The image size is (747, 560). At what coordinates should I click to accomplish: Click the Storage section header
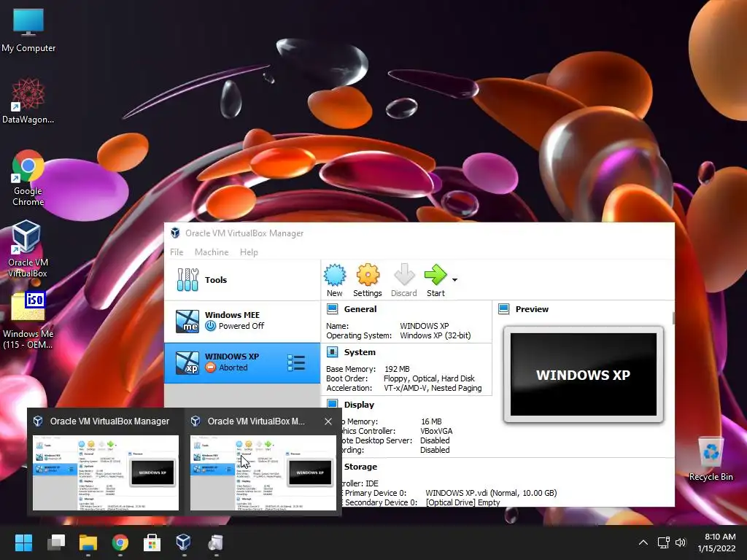360,467
